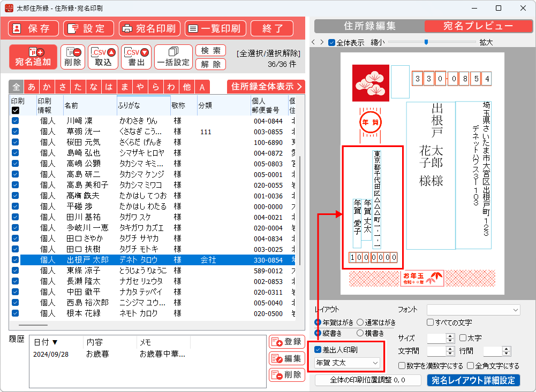The image size is (536, 392).
Task: Click the 登録 history register button
Action: point(286,342)
